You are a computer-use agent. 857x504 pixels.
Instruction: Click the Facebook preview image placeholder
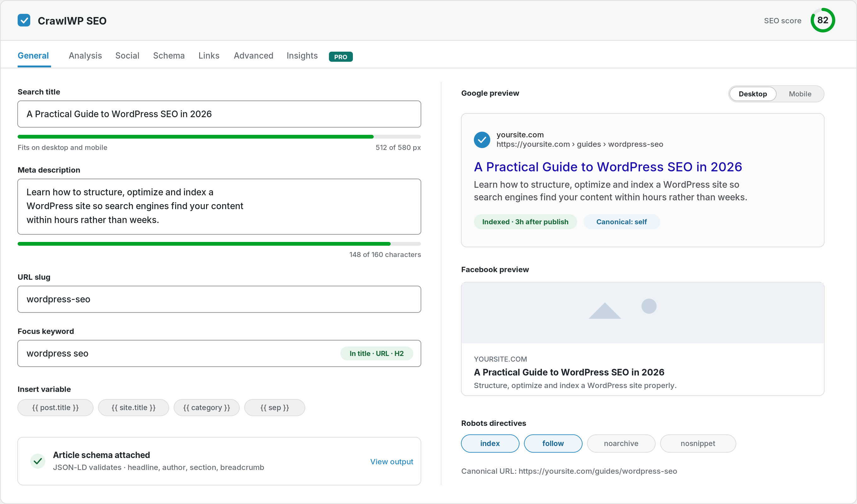pyautogui.click(x=642, y=312)
